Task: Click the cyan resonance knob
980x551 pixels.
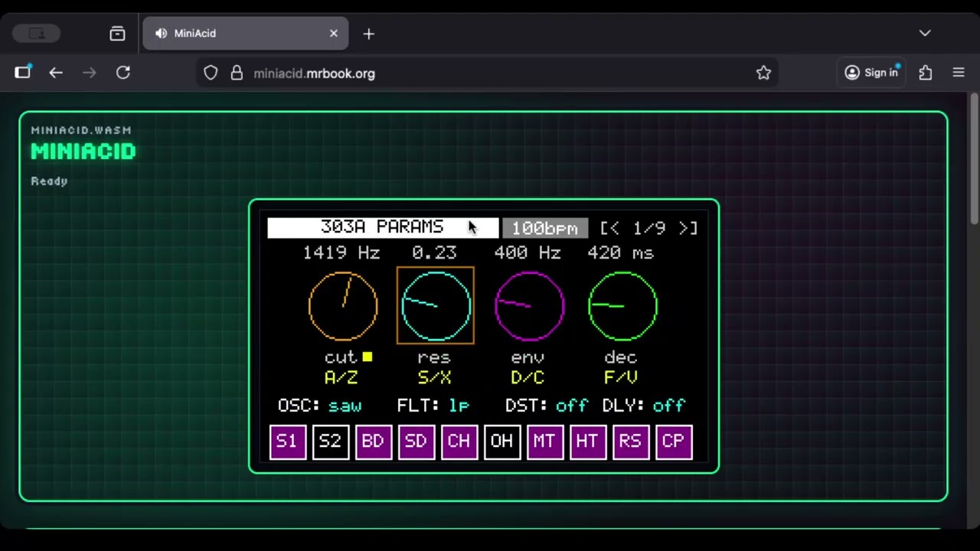Action: pyautogui.click(x=436, y=306)
